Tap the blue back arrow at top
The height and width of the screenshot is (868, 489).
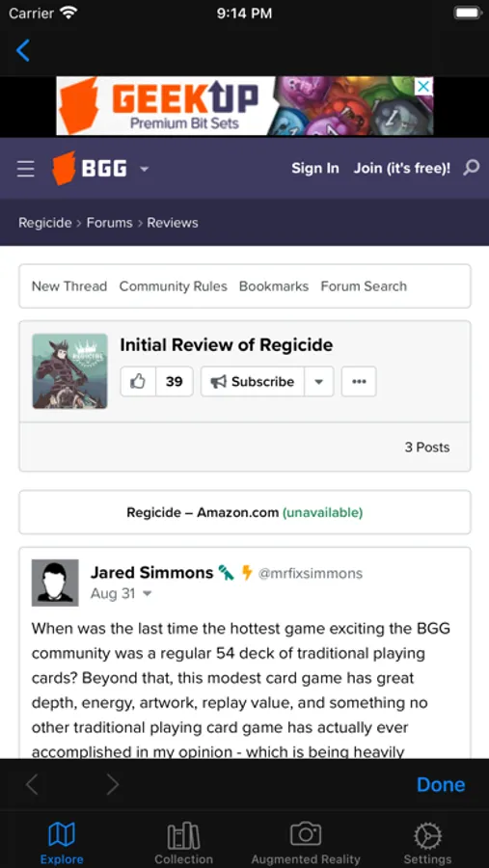(23, 50)
